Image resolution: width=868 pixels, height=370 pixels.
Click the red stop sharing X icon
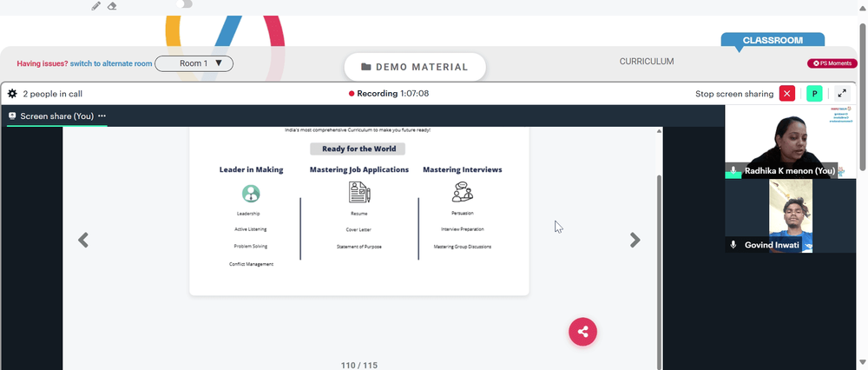(x=786, y=94)
